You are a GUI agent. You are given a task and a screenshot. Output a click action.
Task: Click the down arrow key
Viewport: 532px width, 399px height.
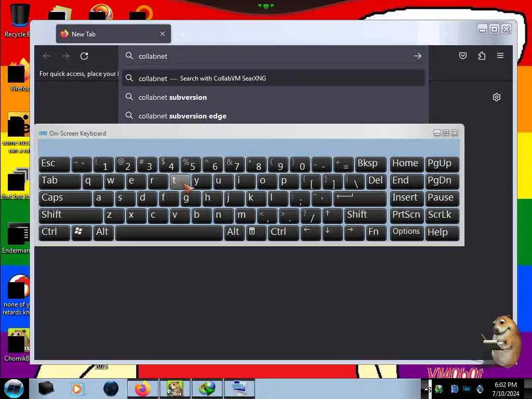tap(332, 233)
